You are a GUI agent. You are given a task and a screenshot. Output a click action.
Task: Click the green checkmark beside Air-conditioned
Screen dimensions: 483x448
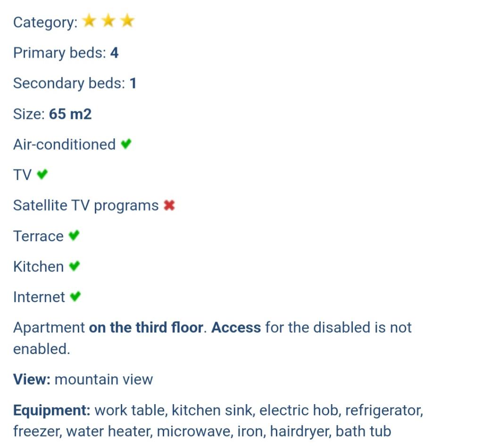click(125, 144)
